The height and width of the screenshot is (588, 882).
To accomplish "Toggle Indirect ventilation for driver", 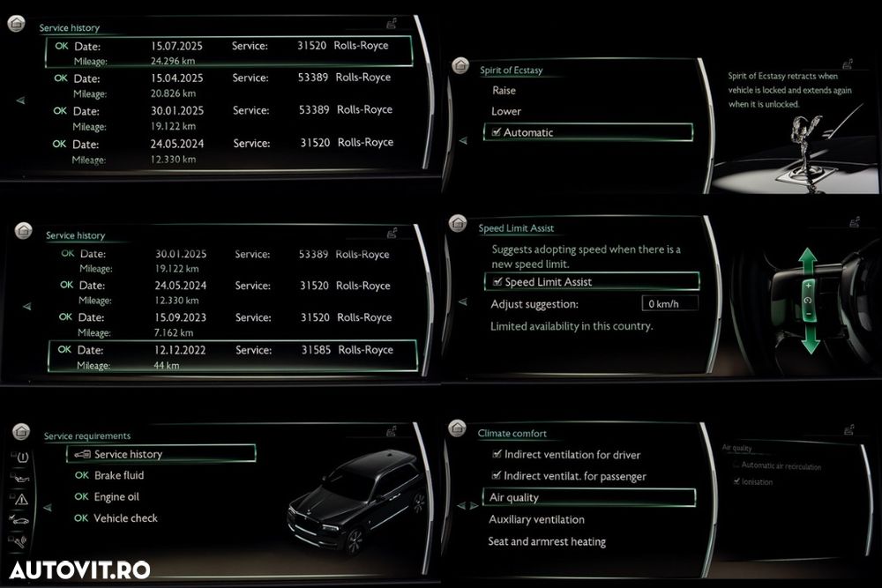I will pyautogui.click(x=497, y=454).
